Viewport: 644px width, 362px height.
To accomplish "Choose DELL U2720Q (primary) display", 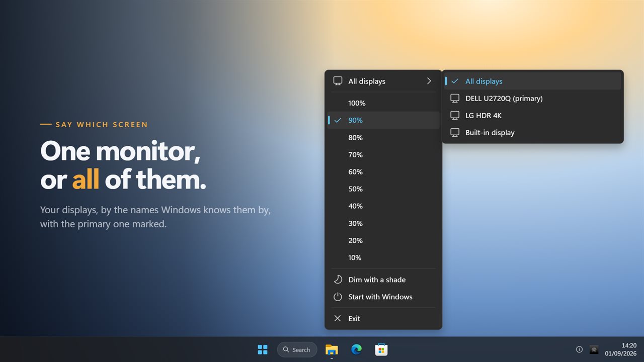I will coord(533,98).
